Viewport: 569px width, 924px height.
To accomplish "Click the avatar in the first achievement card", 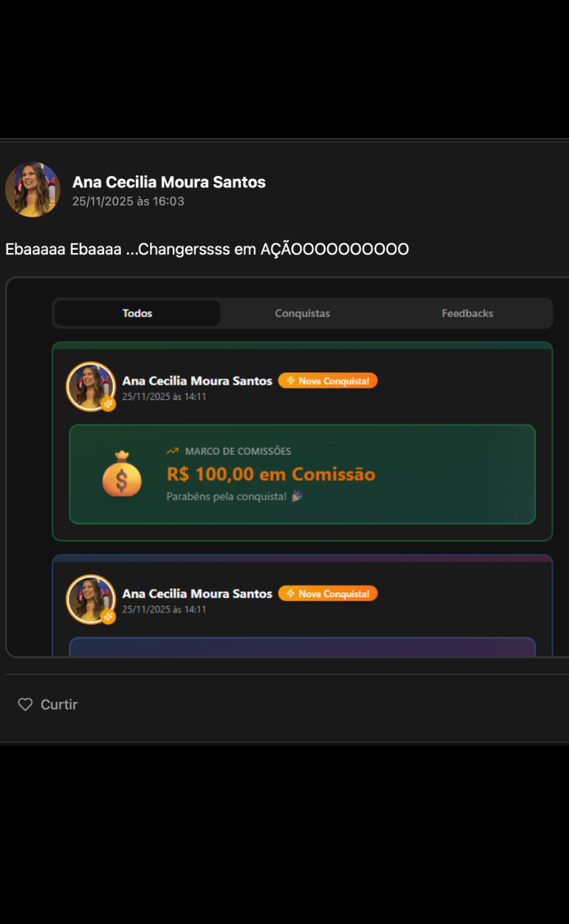I will [91, 387].
